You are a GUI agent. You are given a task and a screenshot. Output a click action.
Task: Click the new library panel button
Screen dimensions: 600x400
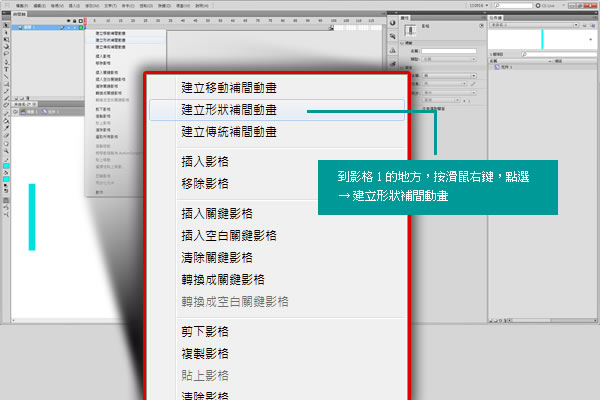[591, 25]
